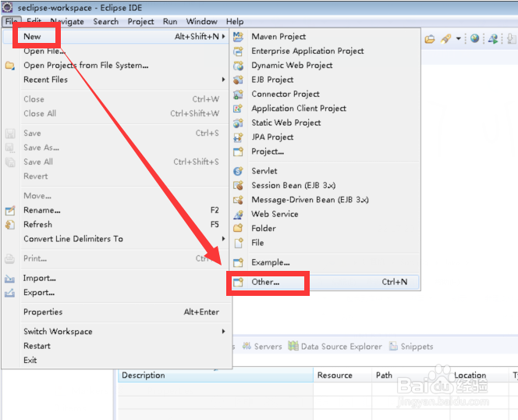Expand Convert Line Delimiters To submenu

(x=224, y=239)
